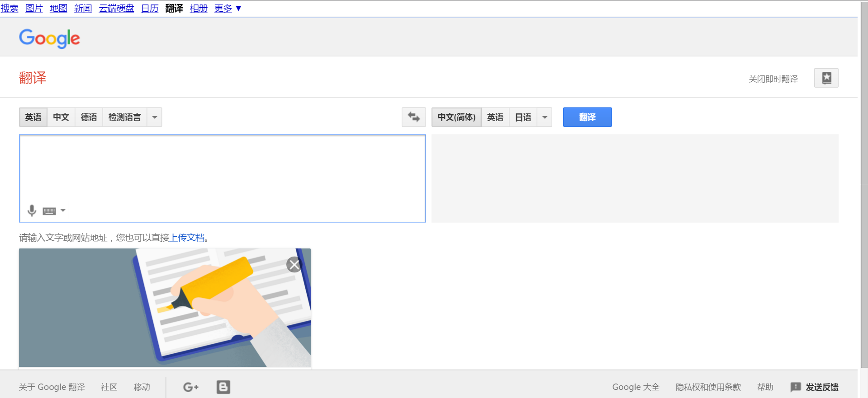This screenshot has height=398, width=868.
Task: Open the 日历 link in the top bar
Action: pyautogui.click(x=150, y=8)
